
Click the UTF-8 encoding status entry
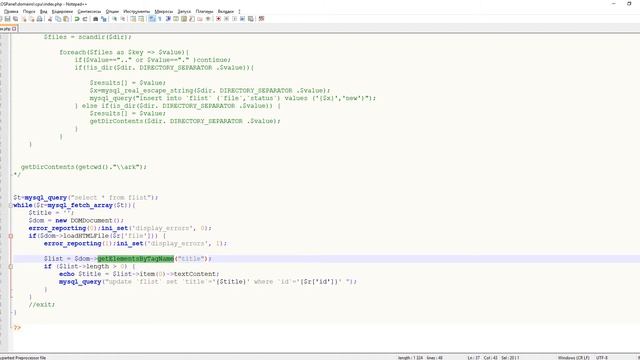click(x=602, y=358)
